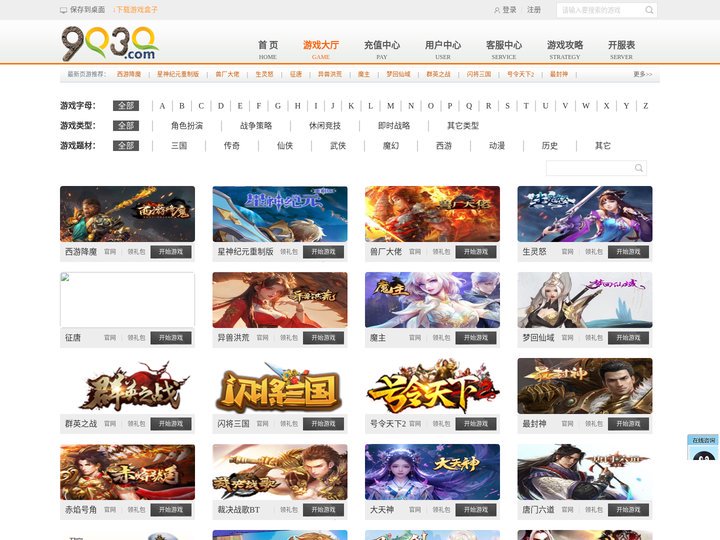Open 游戏攻略 STRATEGY navigation tab
The width and height of the screenshot is (720, 540).
565,50
